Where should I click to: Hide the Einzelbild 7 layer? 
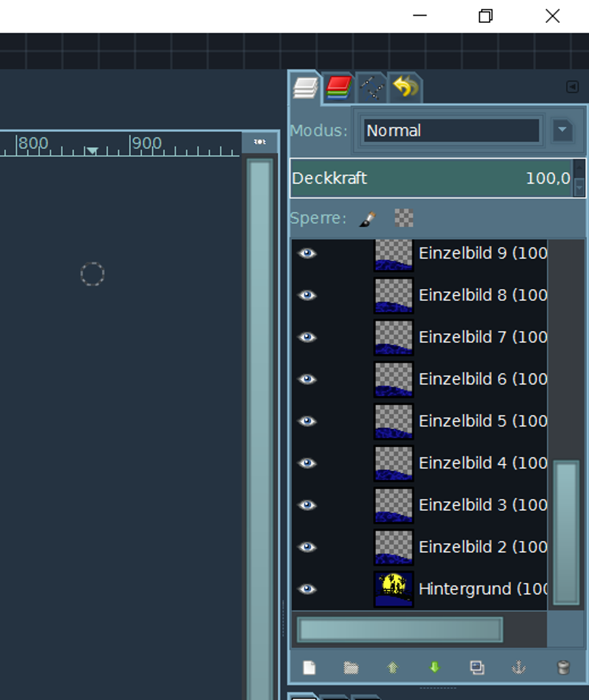(307, 337)
